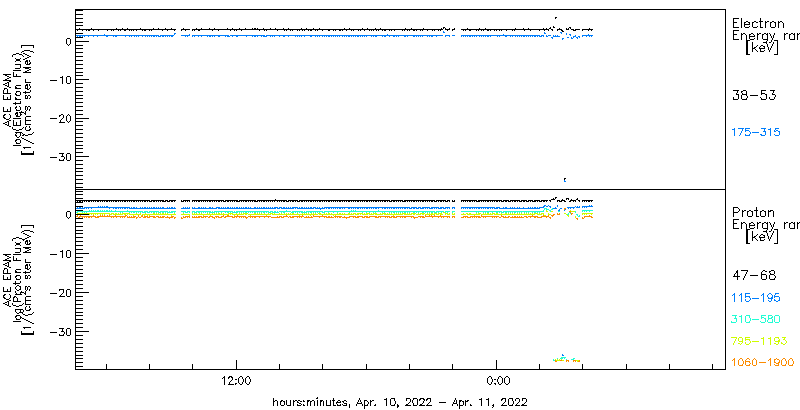Click the 175-315 electron energy legend label
Viewport: 800px width, 410px height.
[756, 133]
